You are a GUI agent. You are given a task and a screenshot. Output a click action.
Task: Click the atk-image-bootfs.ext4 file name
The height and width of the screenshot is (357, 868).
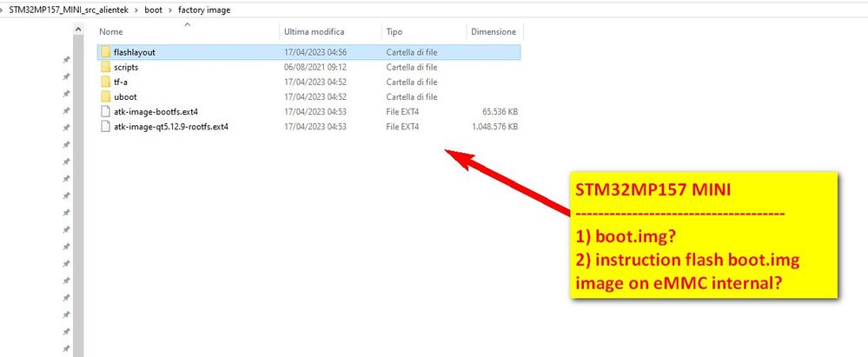(x=156, y=112)
